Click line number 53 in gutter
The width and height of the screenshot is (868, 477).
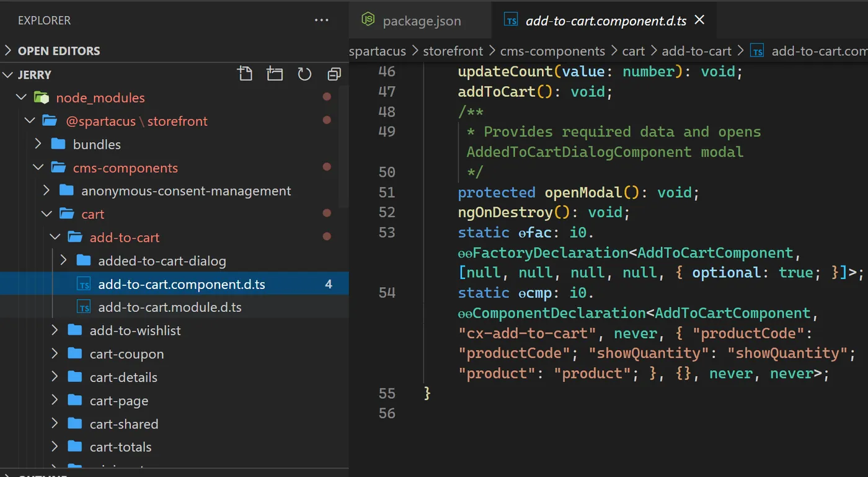click(x=387, y=233)
